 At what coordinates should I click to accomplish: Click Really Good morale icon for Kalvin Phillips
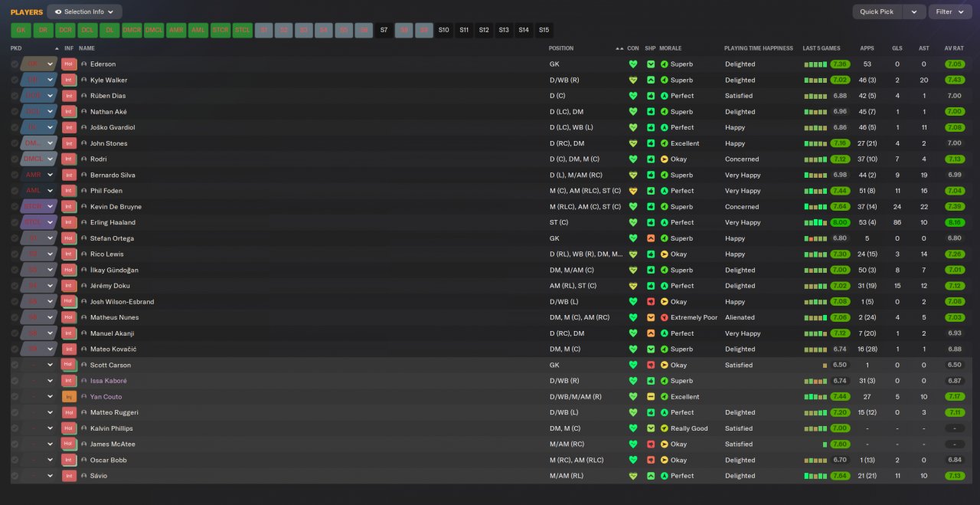coord(664,428)
